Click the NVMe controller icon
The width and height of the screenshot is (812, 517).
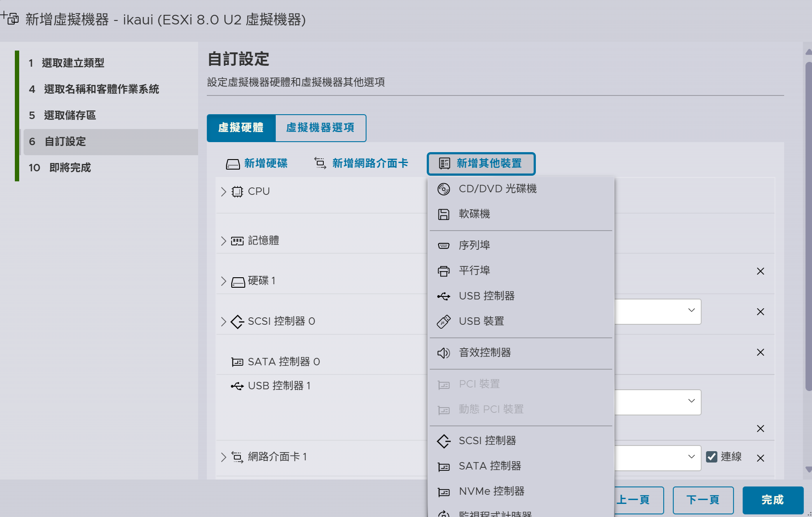pos(443,492)
